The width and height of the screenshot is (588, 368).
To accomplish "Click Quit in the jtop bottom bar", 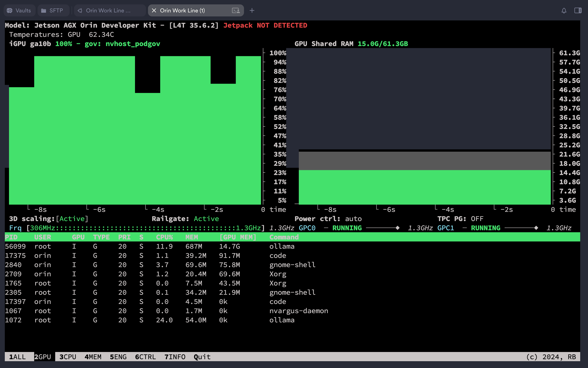I will tap(202, 357).
